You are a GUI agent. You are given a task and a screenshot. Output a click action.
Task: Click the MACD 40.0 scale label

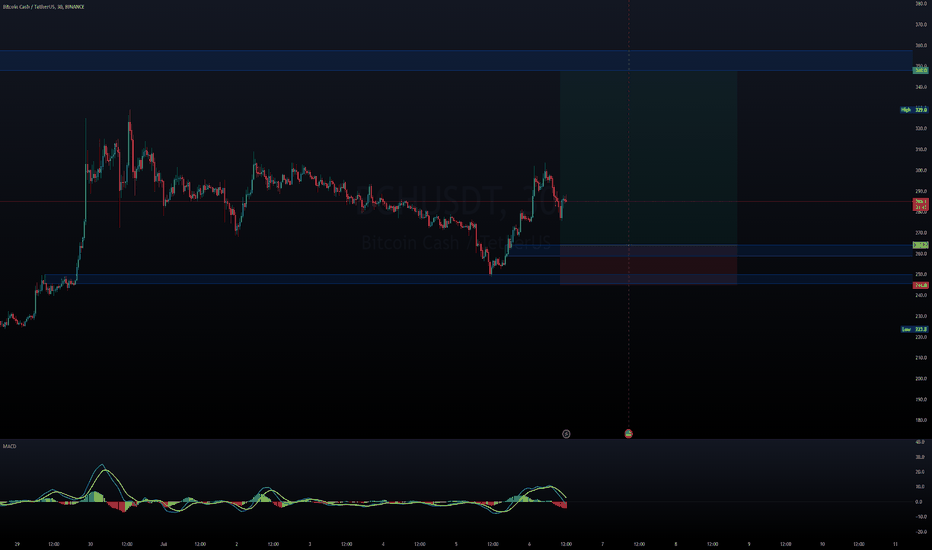tap(920, 442)
